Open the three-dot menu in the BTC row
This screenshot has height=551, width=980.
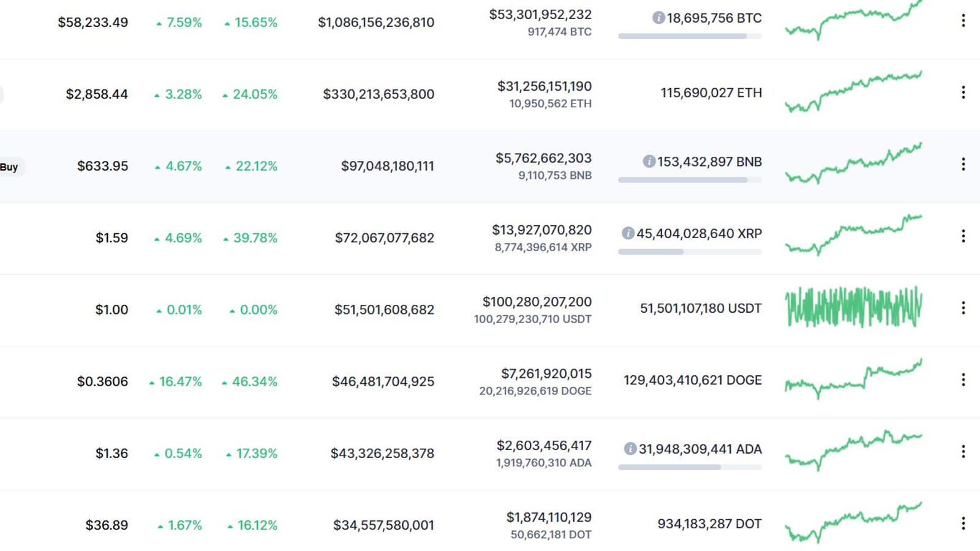click(963, 21)
